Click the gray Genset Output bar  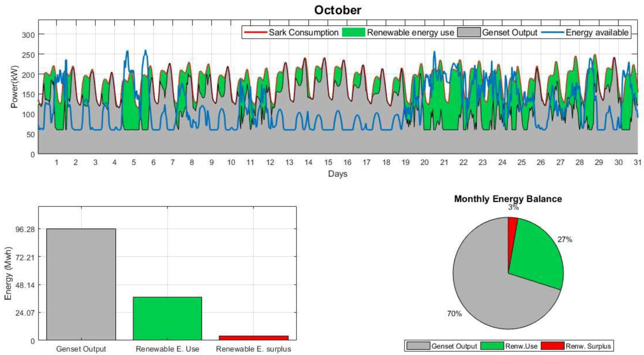(81, 284)
